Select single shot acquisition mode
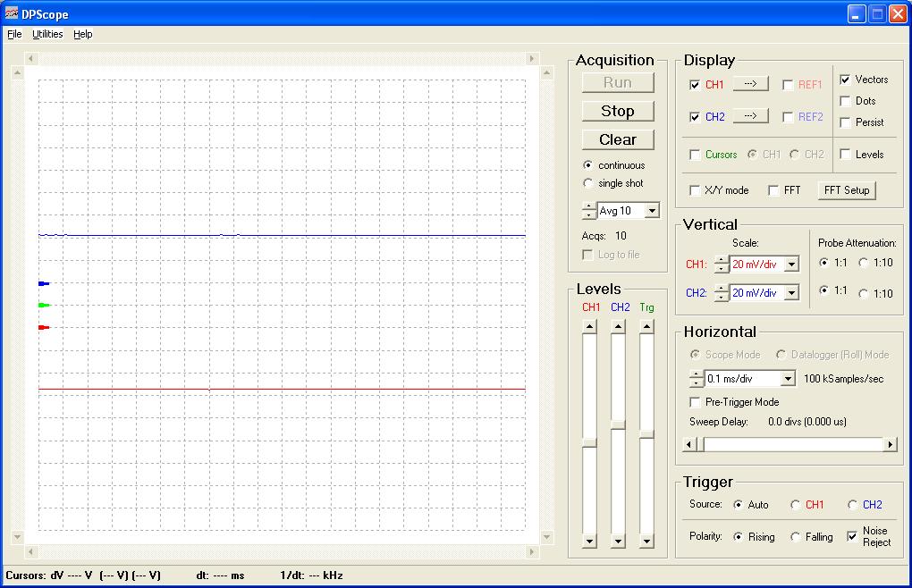 click(588, 183)
